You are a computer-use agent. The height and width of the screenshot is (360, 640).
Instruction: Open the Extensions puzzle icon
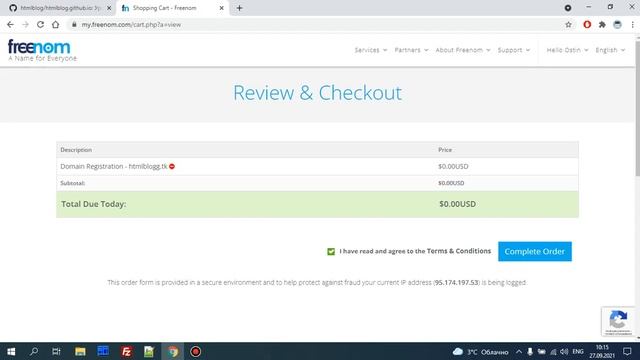click(602, 24)
